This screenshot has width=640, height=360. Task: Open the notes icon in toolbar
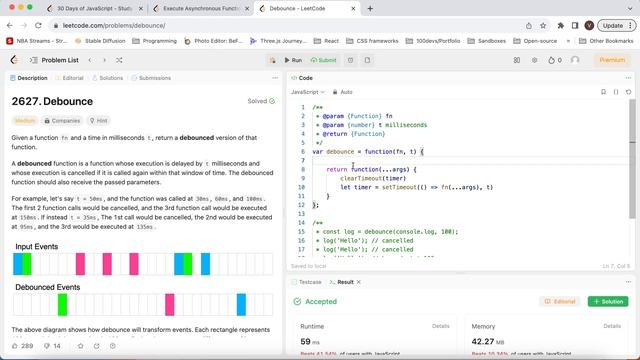[367, 60]
